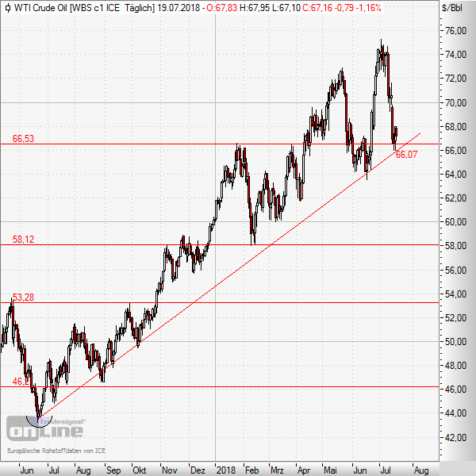The width and height of the screenshot is (476, 476).
Task: Click the $/Bbl unit label
Action: click(451, 8)
